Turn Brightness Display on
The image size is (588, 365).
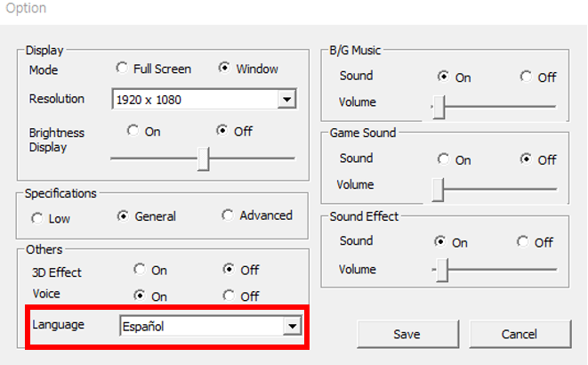tap(133, 131)
